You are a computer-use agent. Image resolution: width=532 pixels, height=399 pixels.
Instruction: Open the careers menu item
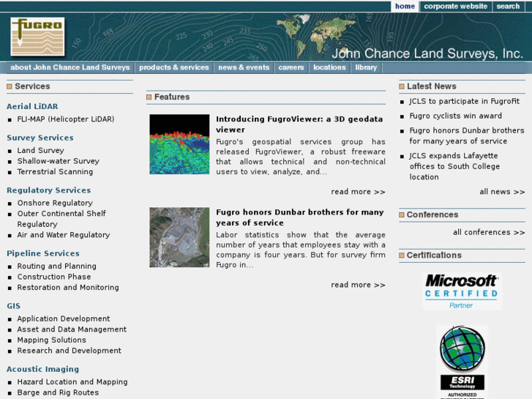(291, 67)
